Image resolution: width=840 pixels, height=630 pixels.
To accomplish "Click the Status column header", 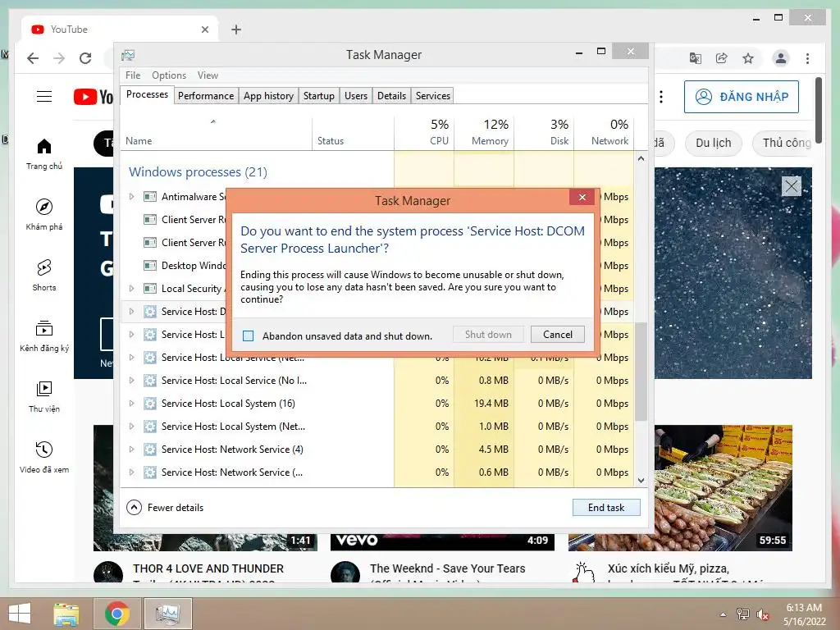I will click(x=353, y=133).
